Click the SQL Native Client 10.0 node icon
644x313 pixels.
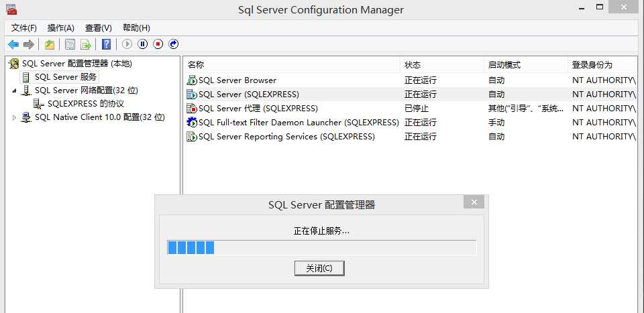click(x=26, y=117)
